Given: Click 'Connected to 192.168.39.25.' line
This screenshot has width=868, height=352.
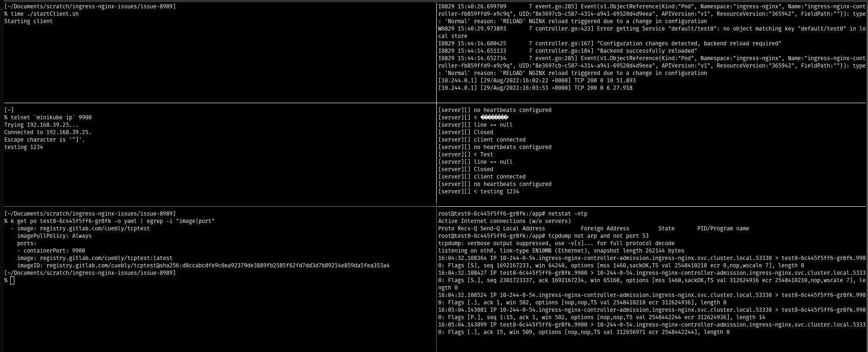Looking at the screenshot, I should (48, 132).
